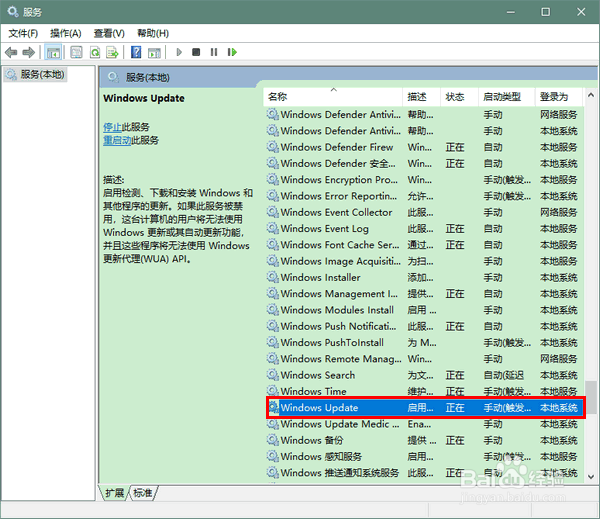The width and height of the screenshot is (600, 519).
Task: Sort by the 名称 column header
Action: point(333,97)
